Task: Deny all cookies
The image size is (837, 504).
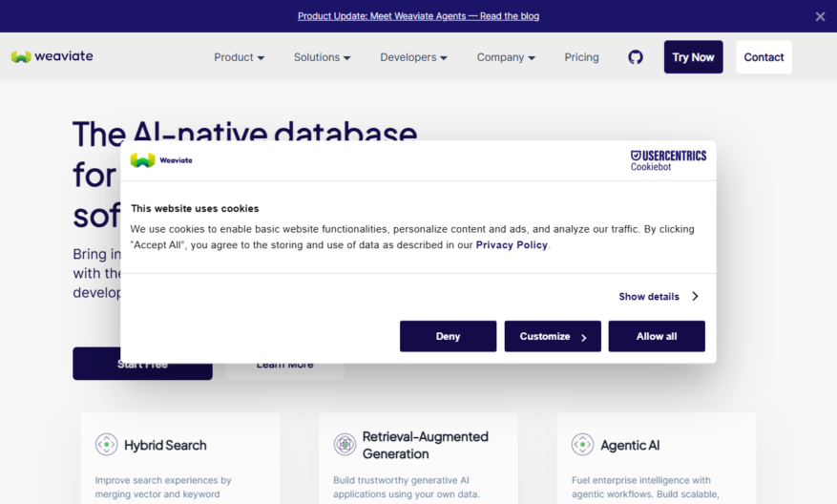Action: [448, 336]
